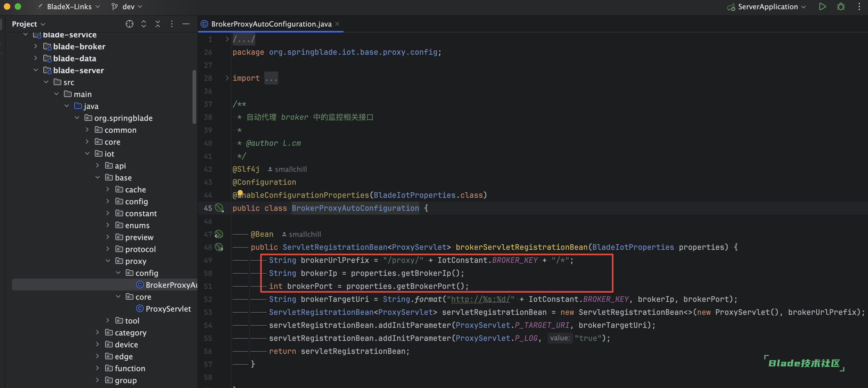Expand the blade-data module
Image resolution: width=868 pixels, height=388 pixels.
(x=36, y=58)
